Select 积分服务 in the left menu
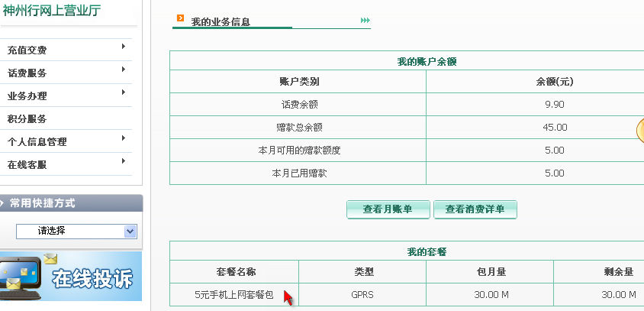The width and height of the screenshot is (644, 311). click(27, 119)
